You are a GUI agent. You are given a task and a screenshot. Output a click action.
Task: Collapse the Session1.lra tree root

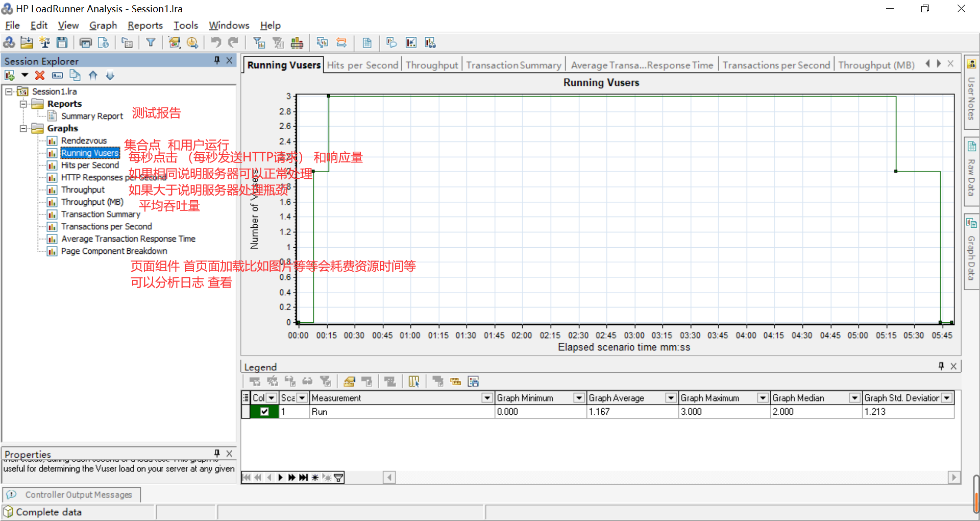[x=9, y=91]
